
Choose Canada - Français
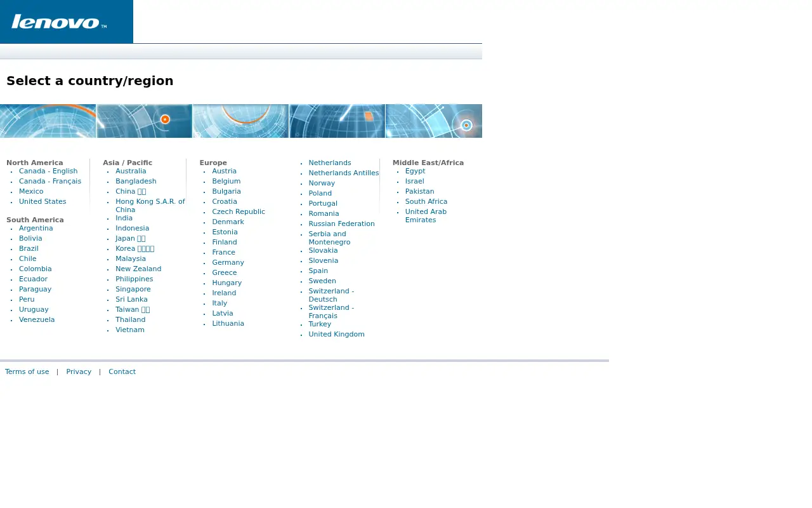click(50, 181)
